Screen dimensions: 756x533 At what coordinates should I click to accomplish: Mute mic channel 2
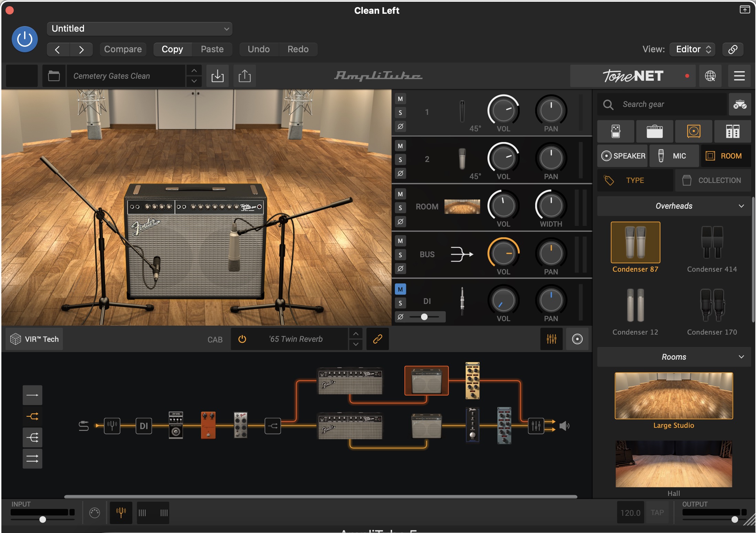pos(400,146)
